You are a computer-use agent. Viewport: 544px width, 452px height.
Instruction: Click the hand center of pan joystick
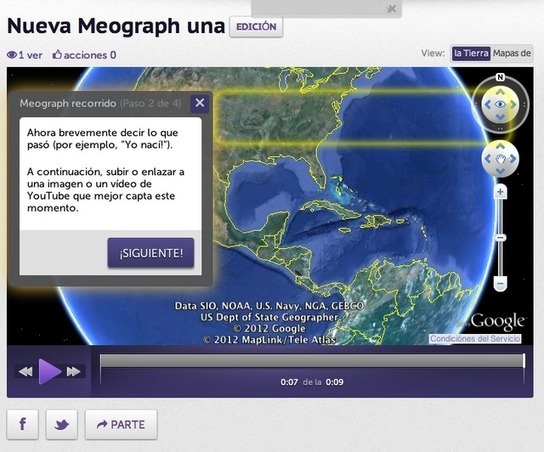click(x=500, y=159)
